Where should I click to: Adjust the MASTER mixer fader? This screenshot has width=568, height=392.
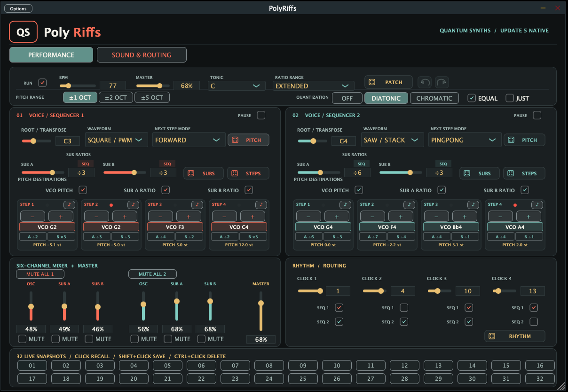click(x=260, y=311)
